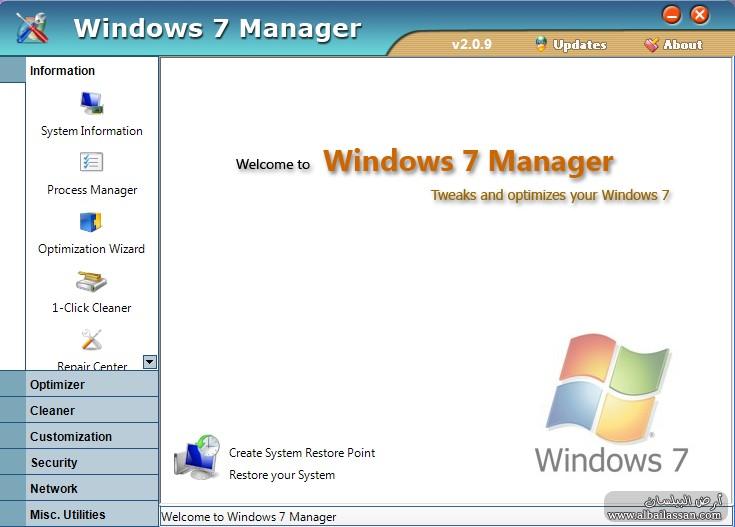Click Process Manager label

click(x=92, y=190)
